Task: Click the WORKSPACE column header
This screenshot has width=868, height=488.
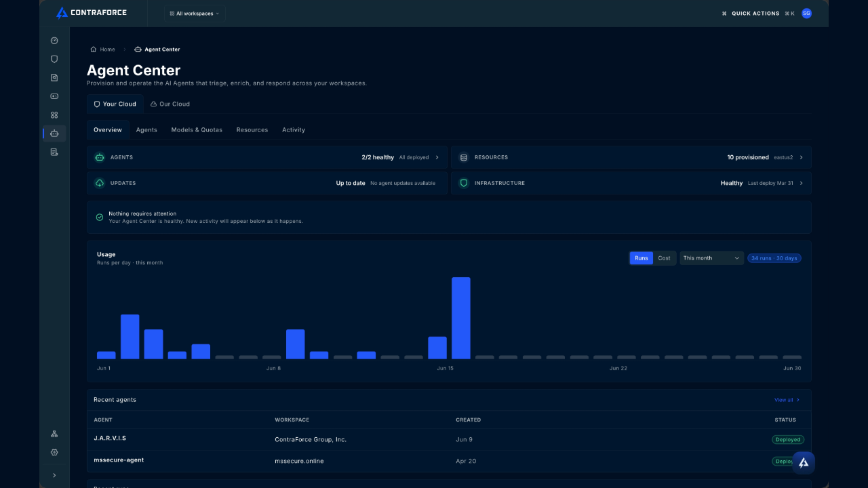Action: click(x=292, y=420)
